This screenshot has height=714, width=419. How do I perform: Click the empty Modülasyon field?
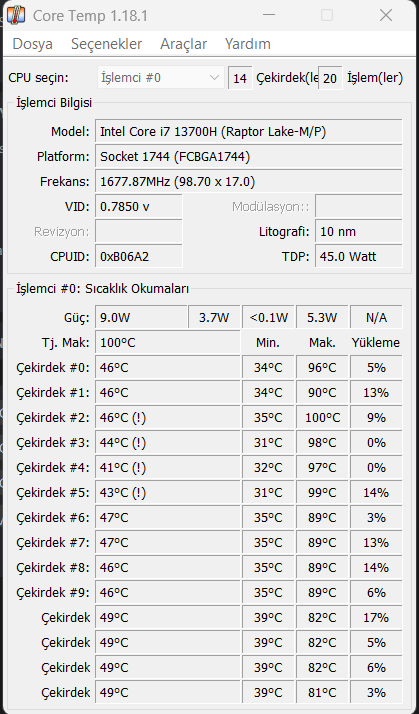point(358,207)
